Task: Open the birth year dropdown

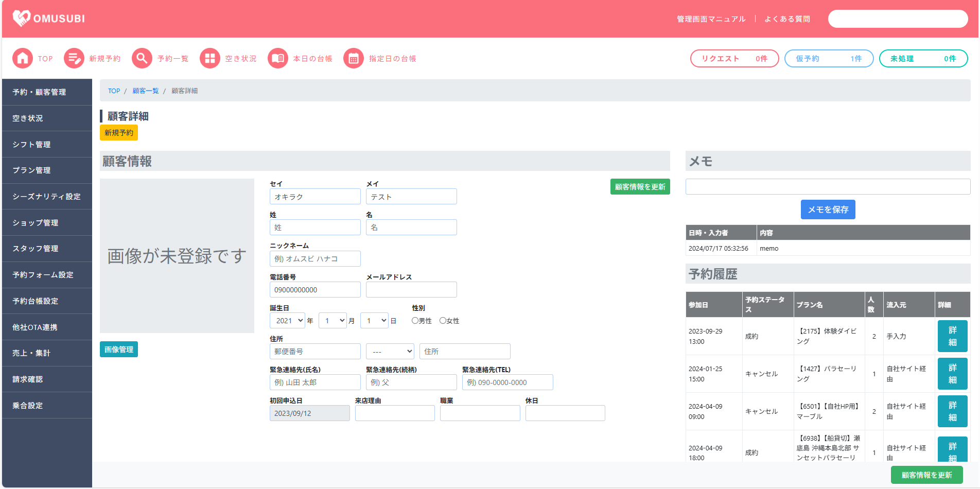Action: [287, 321]
